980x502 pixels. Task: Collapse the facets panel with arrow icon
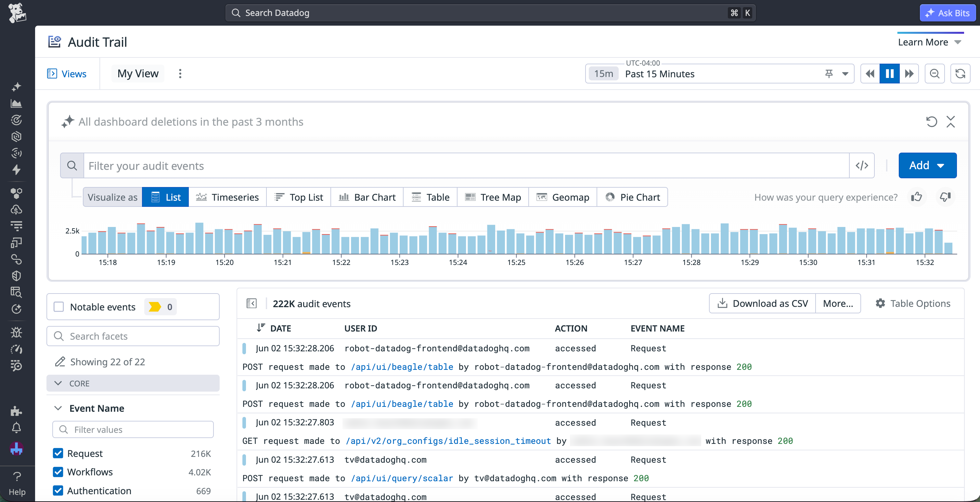point(251,304)
